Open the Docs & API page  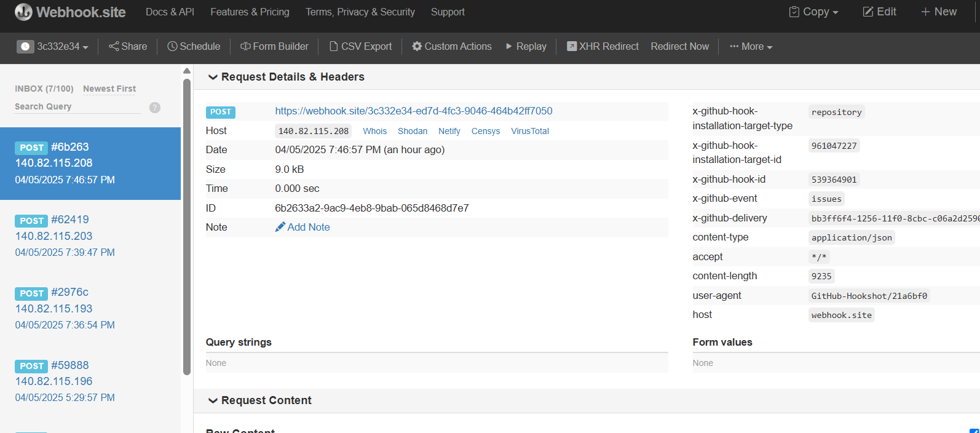click(170, 12)
